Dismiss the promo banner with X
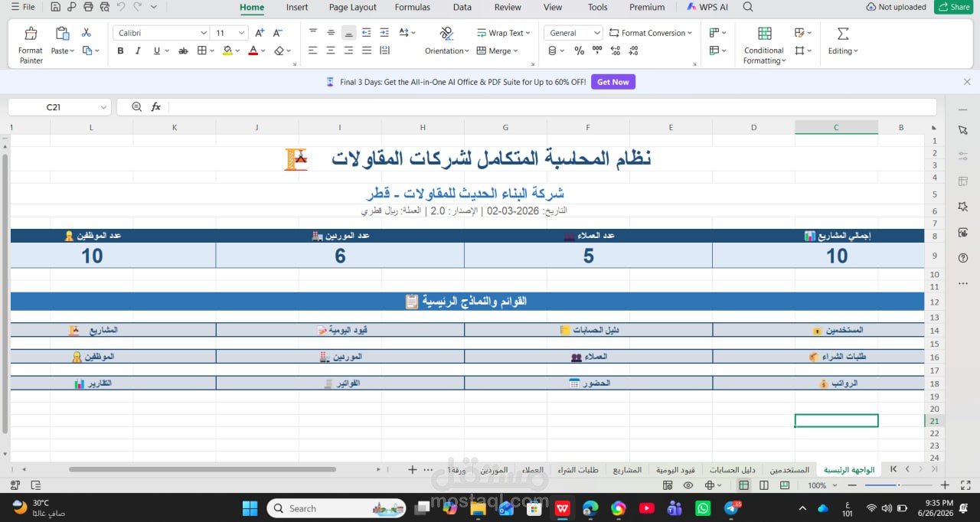 click(x=967, y=82)
